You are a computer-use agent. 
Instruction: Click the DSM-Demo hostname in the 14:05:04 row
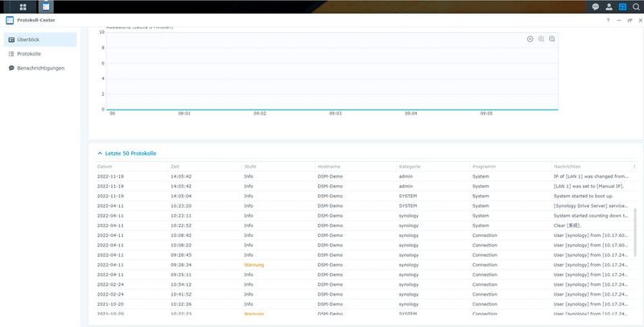330,196
